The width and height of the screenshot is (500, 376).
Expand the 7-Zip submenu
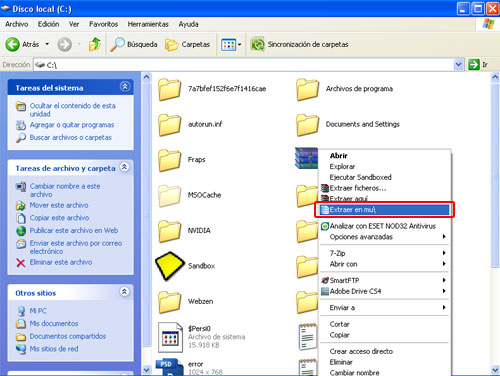point(384,253)
